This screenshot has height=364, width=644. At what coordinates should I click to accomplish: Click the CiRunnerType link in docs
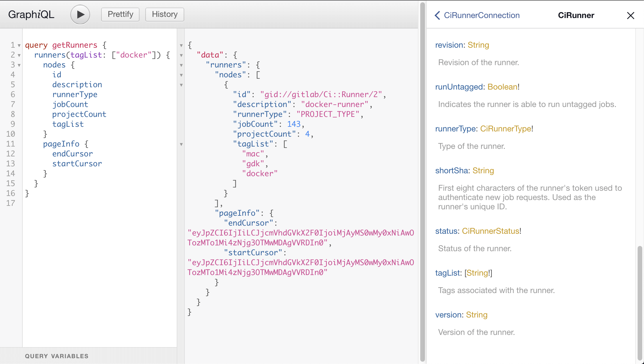[x=506, y=129]
